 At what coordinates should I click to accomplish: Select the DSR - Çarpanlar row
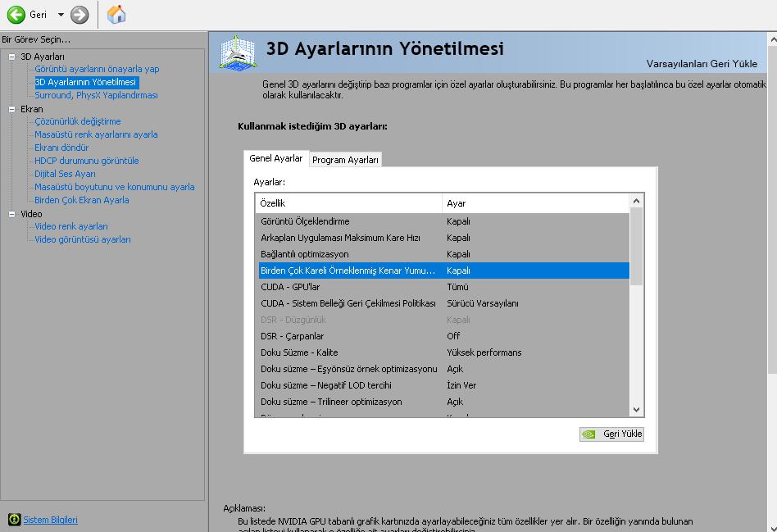(x=443, y=336)
